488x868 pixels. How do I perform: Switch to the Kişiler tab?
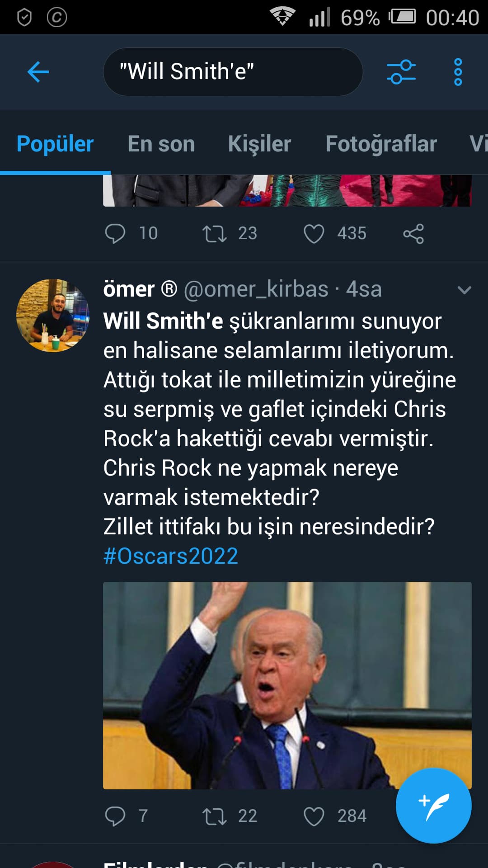(x=259, y=144)
